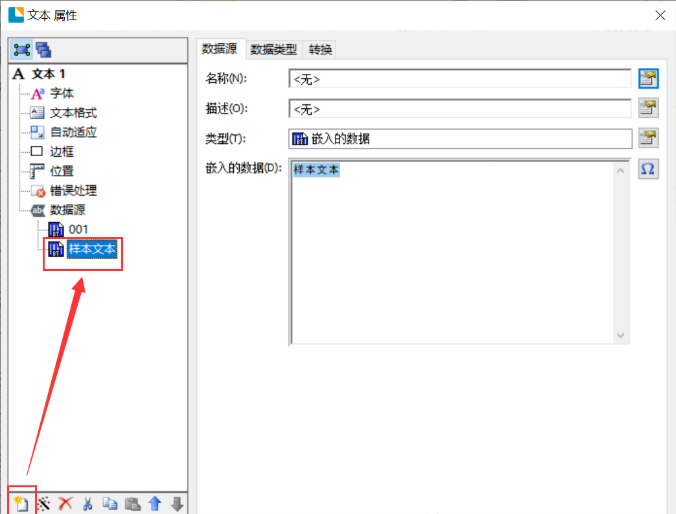This screenshot has width=676, height=514.
Task: Switch to the 数据类型 tab
Action: [273, 49]
